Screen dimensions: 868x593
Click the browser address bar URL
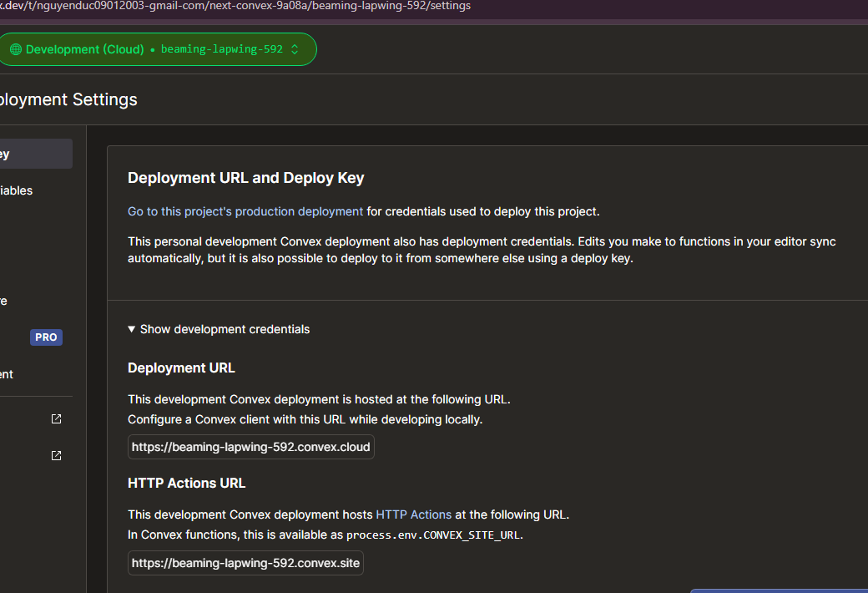235,6
